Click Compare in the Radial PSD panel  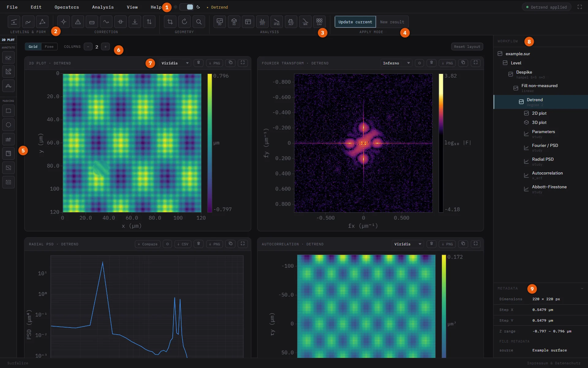click(x=148, y=244)
